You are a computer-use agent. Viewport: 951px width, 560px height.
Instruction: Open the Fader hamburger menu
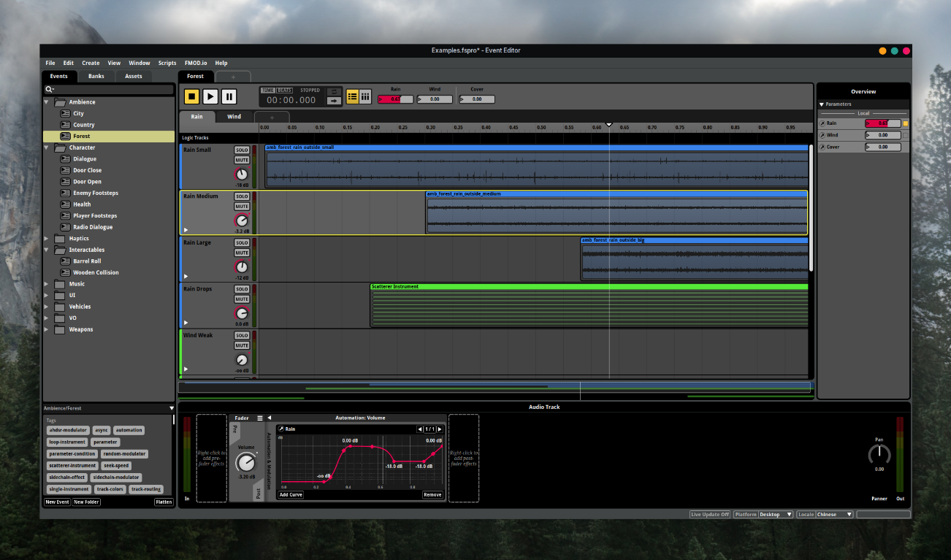(259, 418)
